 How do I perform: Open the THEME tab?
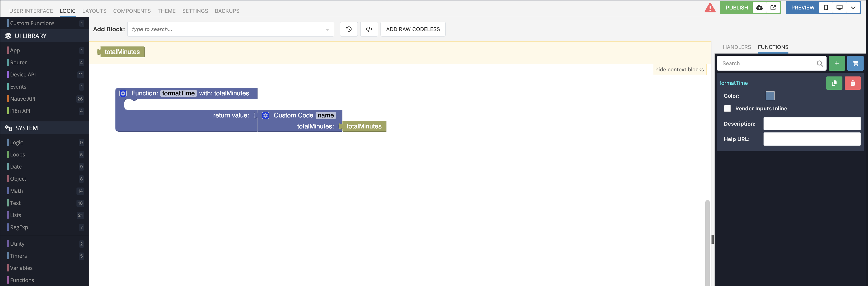coord(166,11)
